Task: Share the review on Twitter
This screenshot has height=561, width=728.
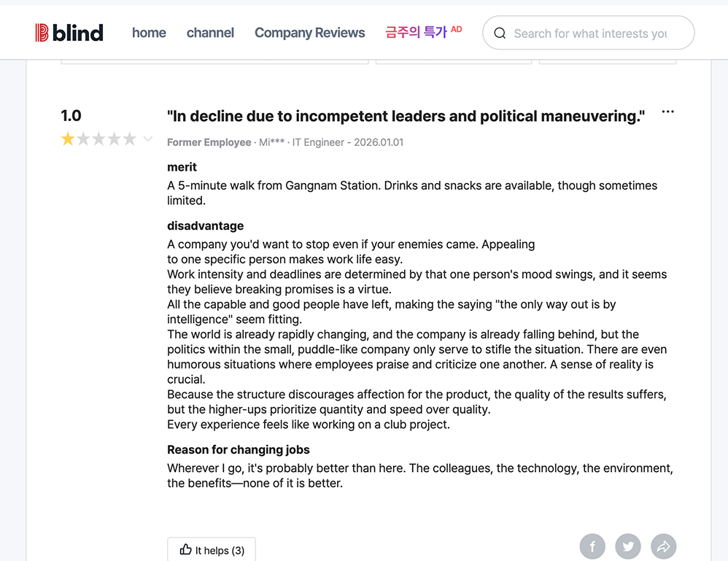Action: point(628,546)
